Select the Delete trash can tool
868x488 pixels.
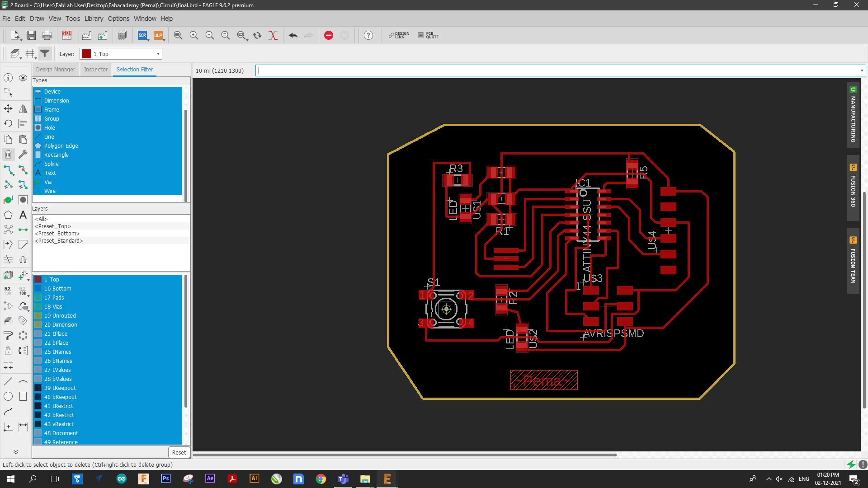click(x=8, y=154)
